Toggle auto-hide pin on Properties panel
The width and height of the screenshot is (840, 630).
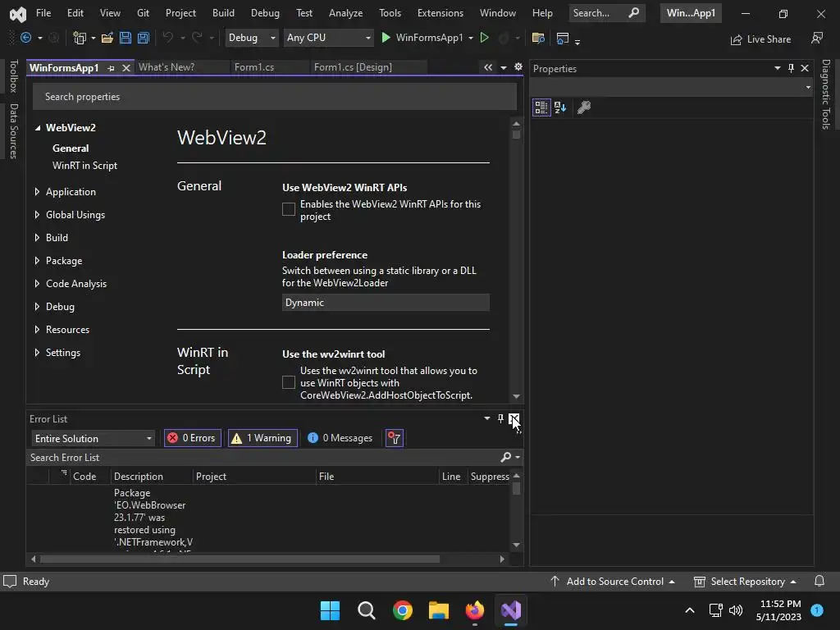tap(791, 68)
